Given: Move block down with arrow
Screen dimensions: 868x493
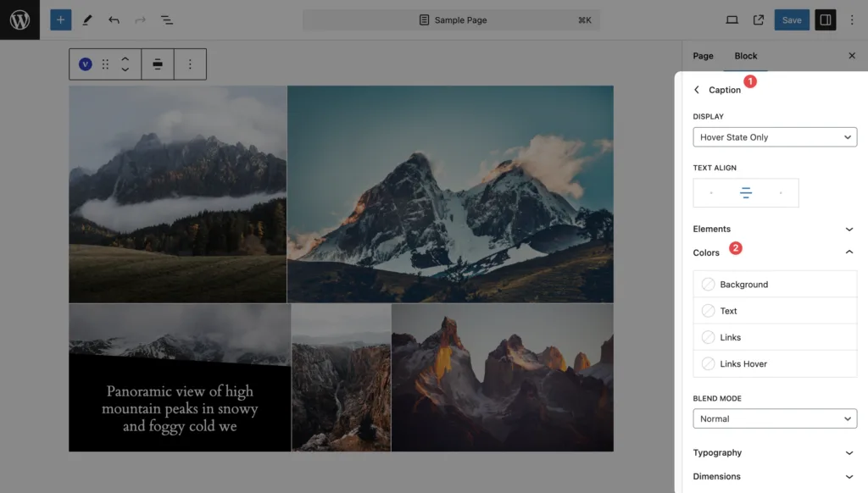Looking at the screenshot, I should [x=125, y=69].
